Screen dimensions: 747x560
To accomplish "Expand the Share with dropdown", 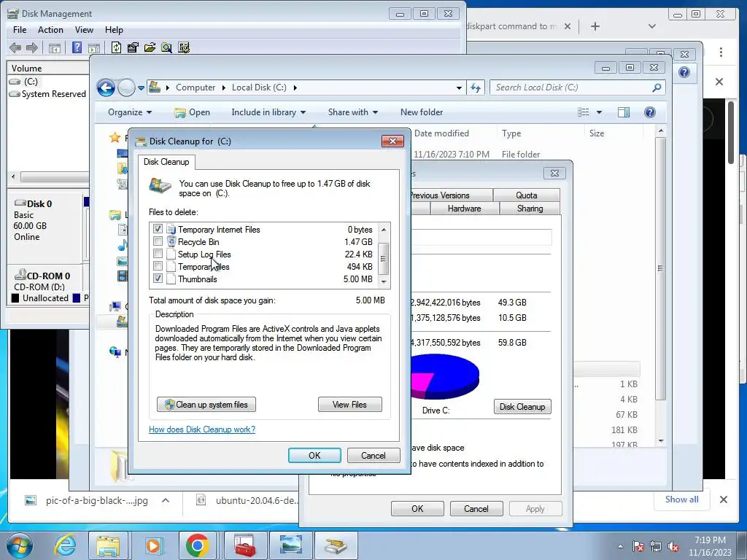I will pos(353,112).
